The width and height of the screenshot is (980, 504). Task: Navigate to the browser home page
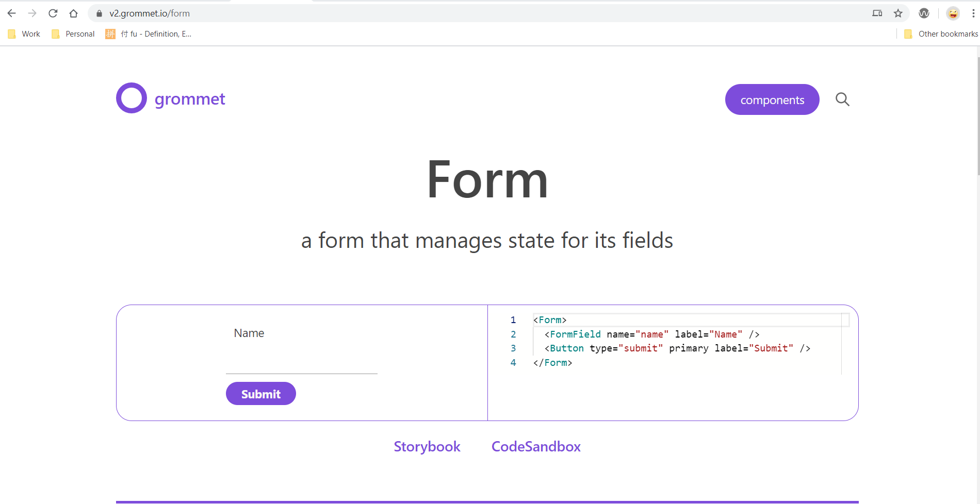[73, 13]
